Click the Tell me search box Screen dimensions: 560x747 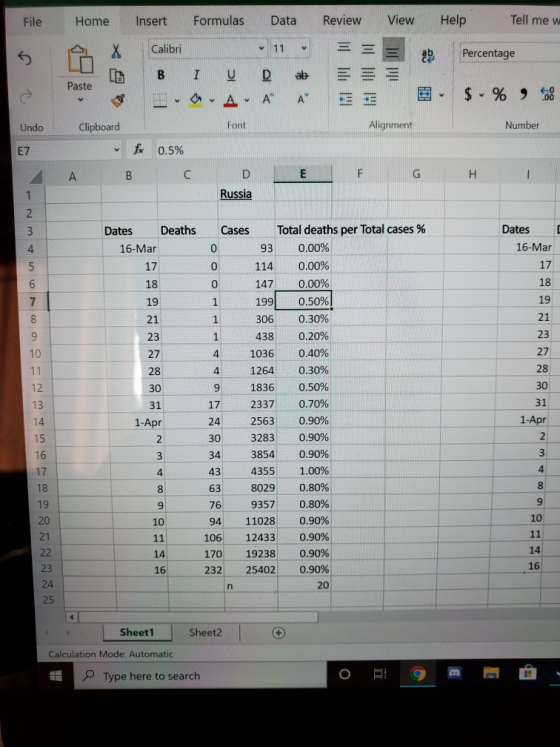tap(534, 20)
